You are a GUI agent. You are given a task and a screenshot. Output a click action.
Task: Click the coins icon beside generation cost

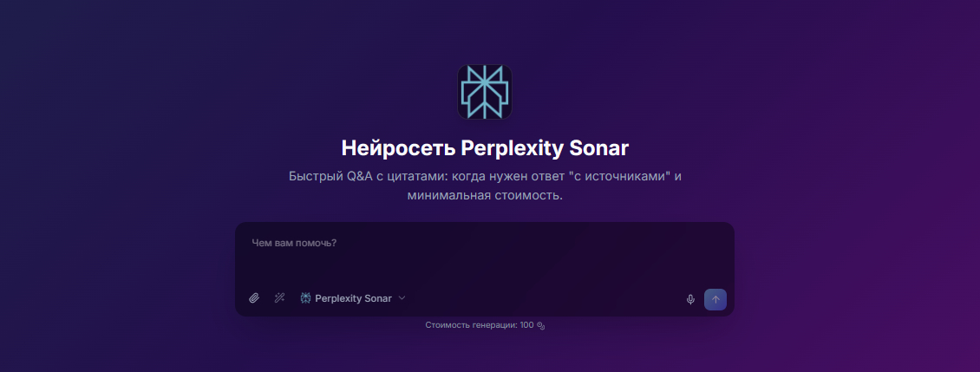click(x=541, y=326)
